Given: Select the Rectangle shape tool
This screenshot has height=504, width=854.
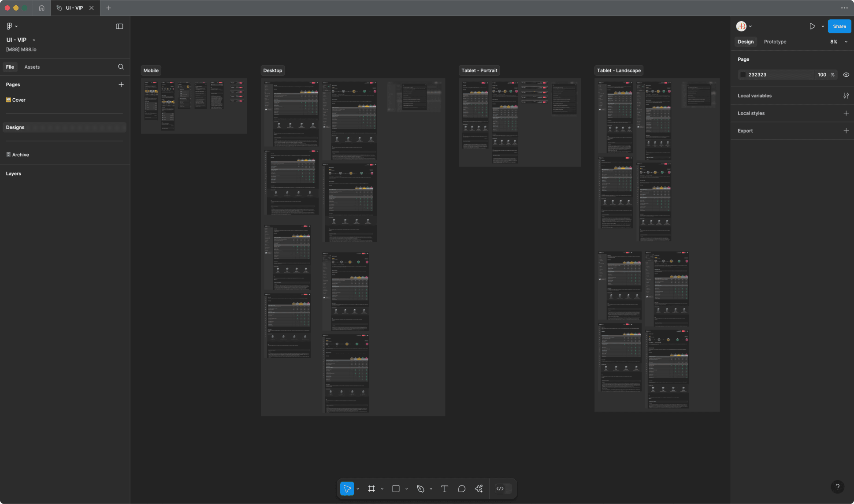Looking at the screenshot, I should point(396,488).
